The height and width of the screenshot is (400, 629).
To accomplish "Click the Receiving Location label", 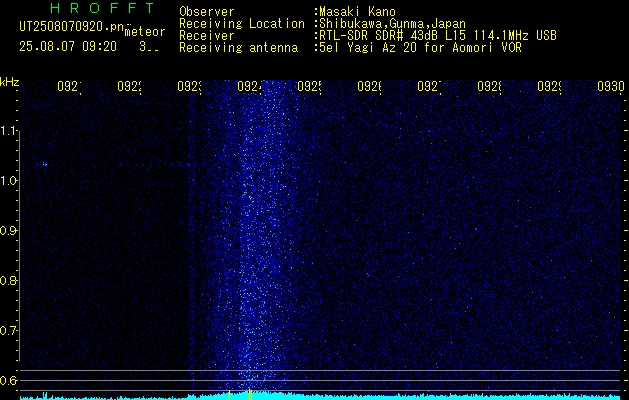I will [x=242, y=24].
